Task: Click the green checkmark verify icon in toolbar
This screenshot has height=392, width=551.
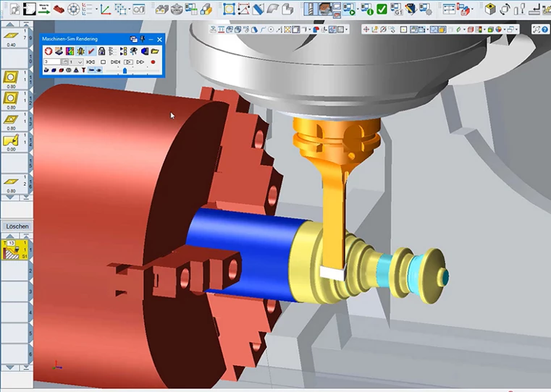Action: pyautogui.click(x=382, y=10)
